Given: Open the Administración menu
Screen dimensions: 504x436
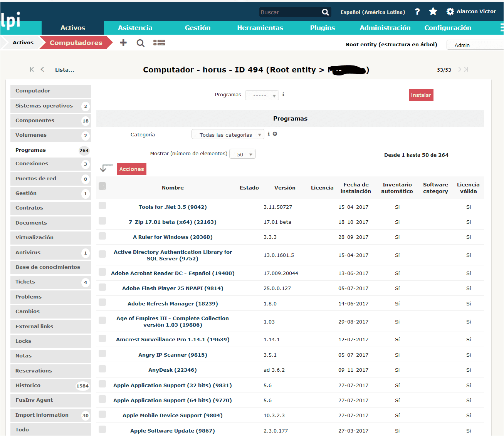Looking at the screenshot, I should point(385,28).
